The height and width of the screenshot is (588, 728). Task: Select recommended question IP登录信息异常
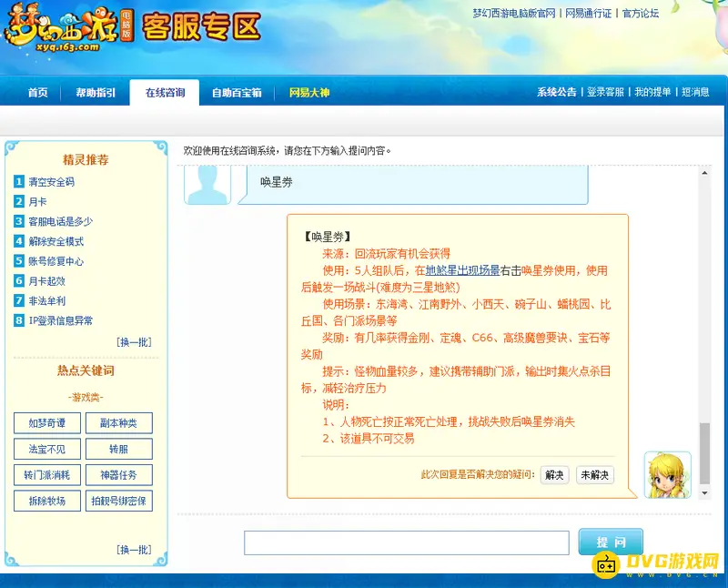point(61,320)
